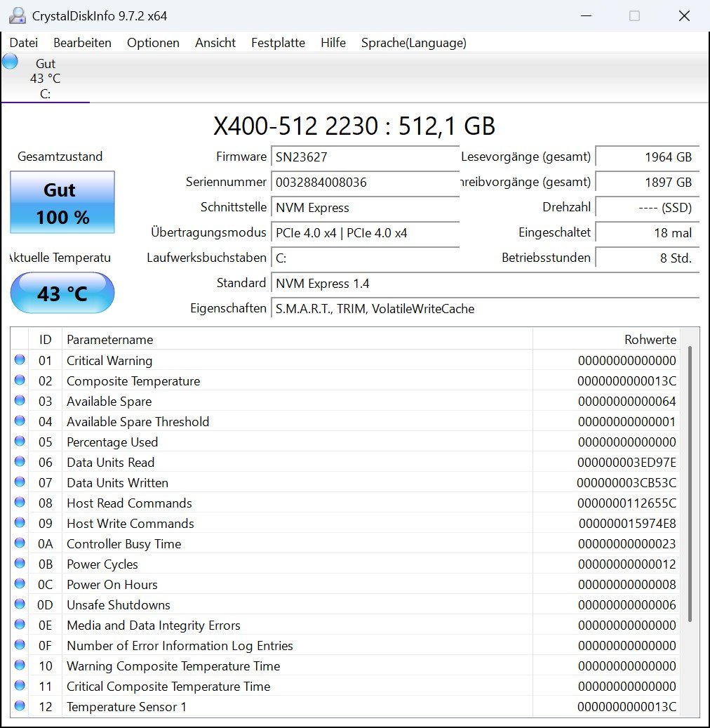Click raw value 00000015974E8
Viewport: 710px width, 728px height.
(627, 524)
